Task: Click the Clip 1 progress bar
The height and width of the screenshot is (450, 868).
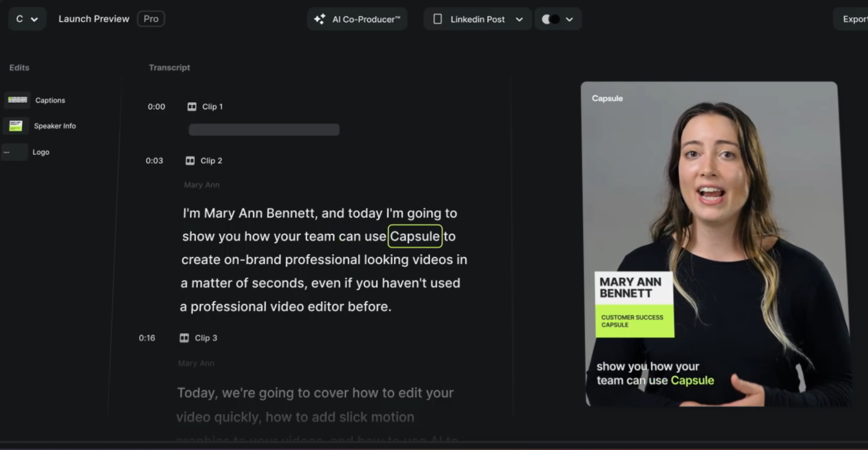Action: [x=264, y=129]
